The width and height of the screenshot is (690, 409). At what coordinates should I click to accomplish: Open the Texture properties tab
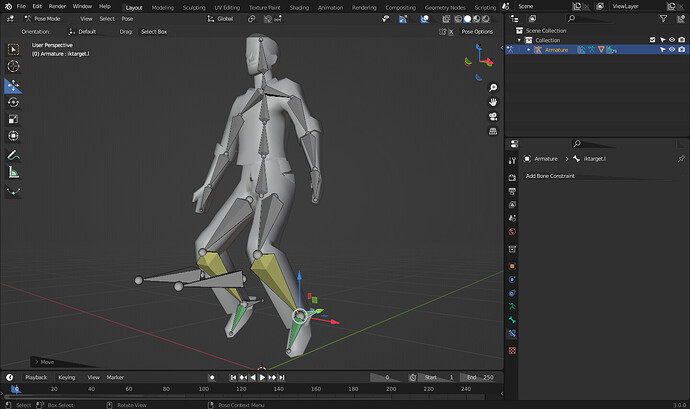tap(512, 350)
